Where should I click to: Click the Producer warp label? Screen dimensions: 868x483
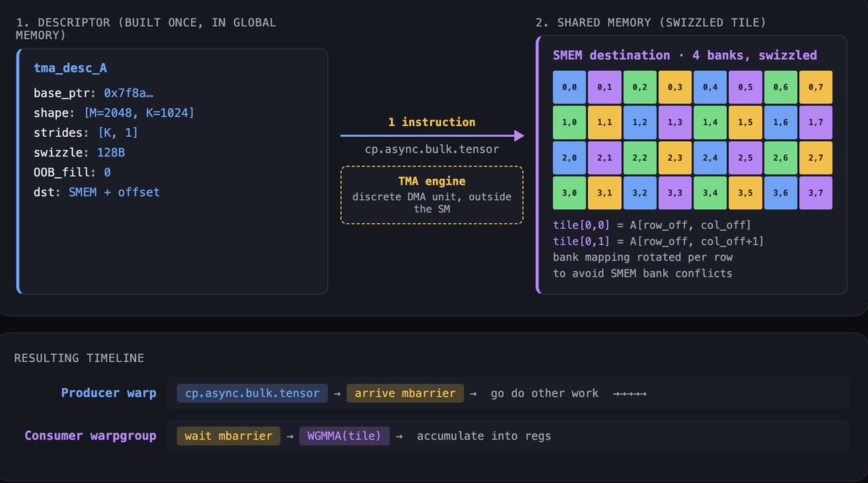[109, 393]
